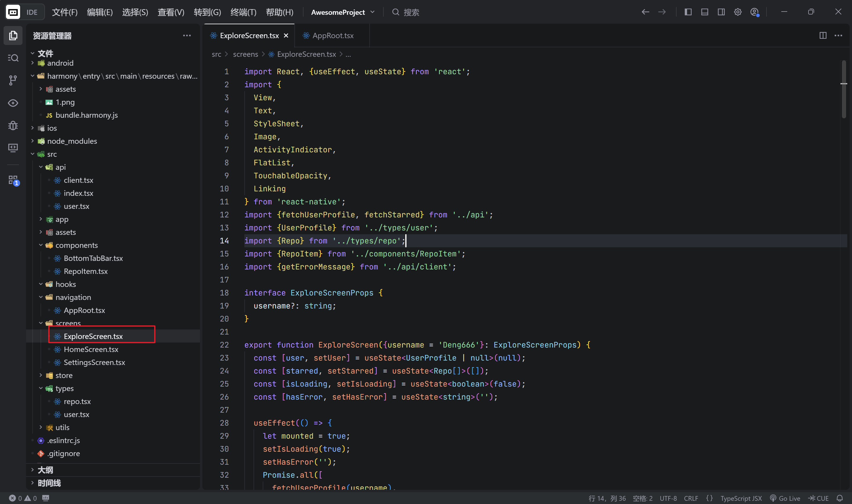The width and height of the screenshot is (852, 504).
Task: Click the notifications bell in status bar
Action: click(x=840, y=498)
